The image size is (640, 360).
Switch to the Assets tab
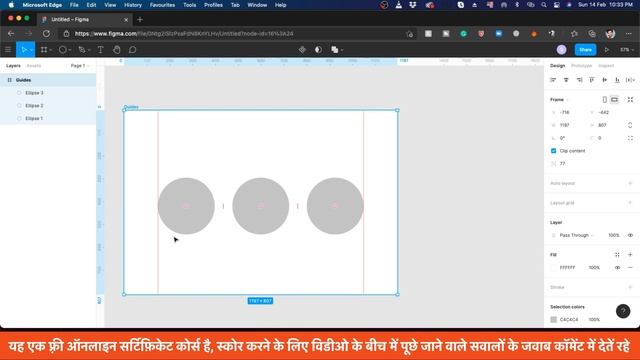(x=34, y=66)
